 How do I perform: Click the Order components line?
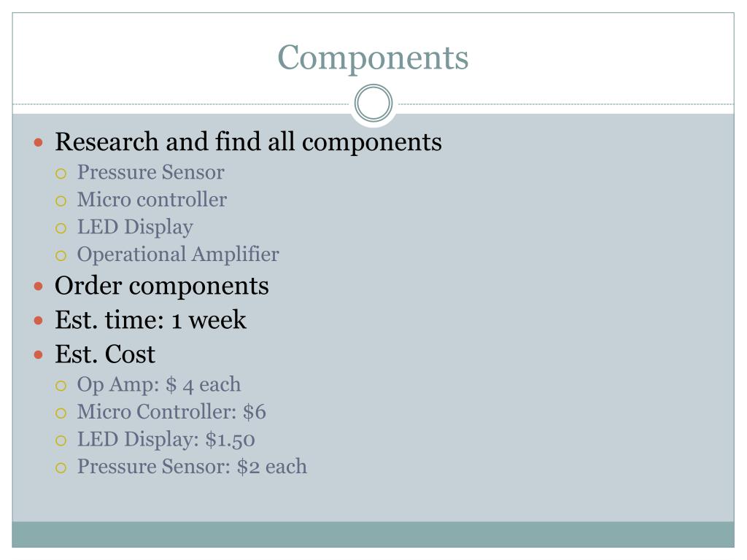[161, 286]
